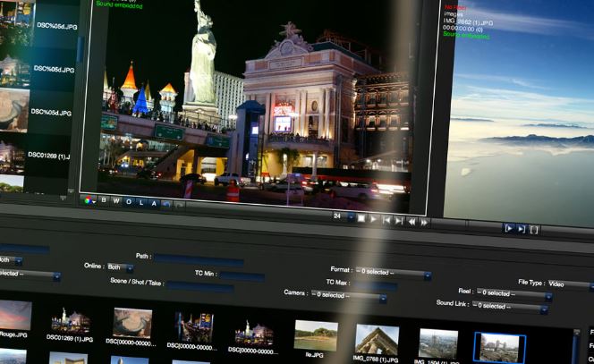
Task: Start playback with the play triangle button
Action: [374, 219]
